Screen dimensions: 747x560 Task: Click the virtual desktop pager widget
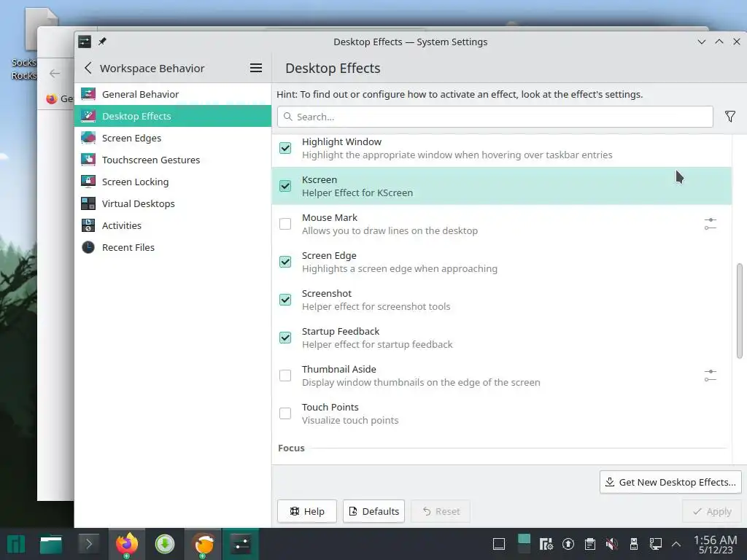pyautogui.click(x=524, y=544)
